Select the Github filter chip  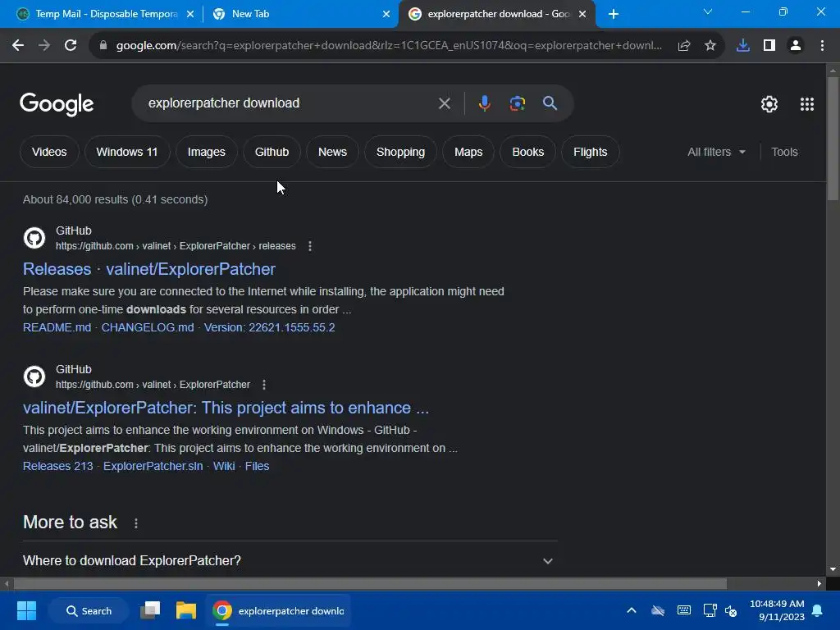pyautogui.click(x=272, y=152)
